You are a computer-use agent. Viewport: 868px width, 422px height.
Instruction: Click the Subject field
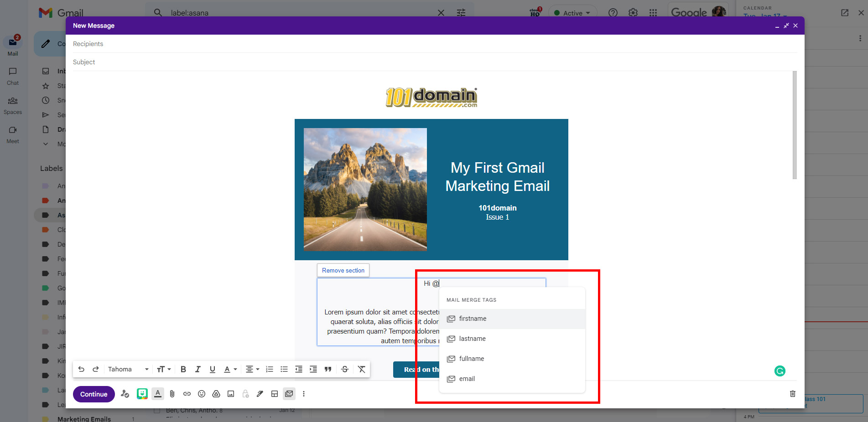(435, 62)
